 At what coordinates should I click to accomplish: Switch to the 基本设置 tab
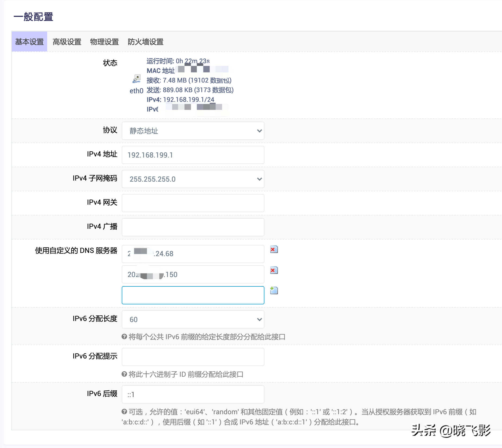coord(29,42)
